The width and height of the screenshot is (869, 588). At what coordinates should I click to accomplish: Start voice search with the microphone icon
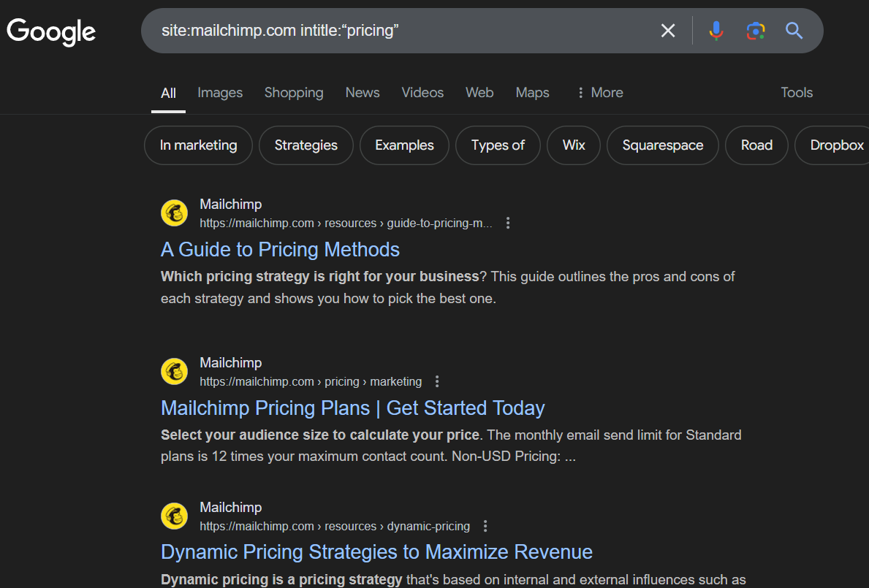point(716,31)
